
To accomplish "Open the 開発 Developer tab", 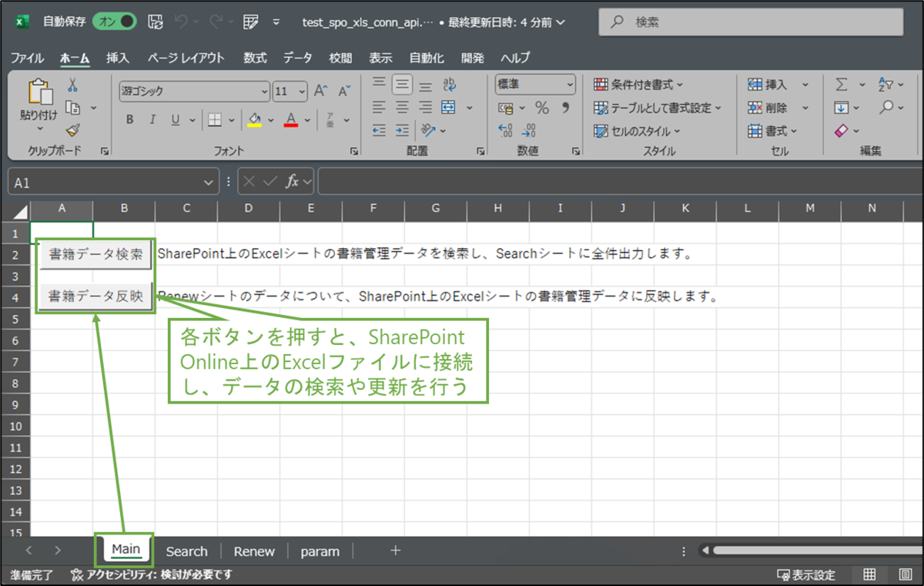I will (x=473, y=58).
